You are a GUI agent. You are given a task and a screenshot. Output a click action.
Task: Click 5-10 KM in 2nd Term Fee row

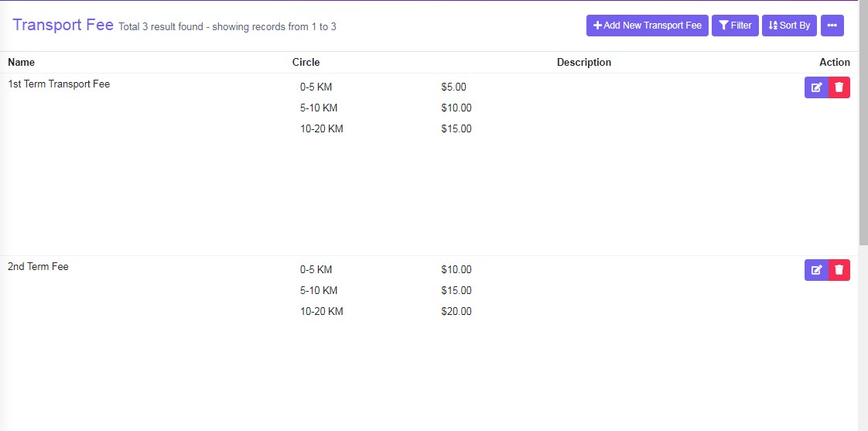click(x=319, y=291)
